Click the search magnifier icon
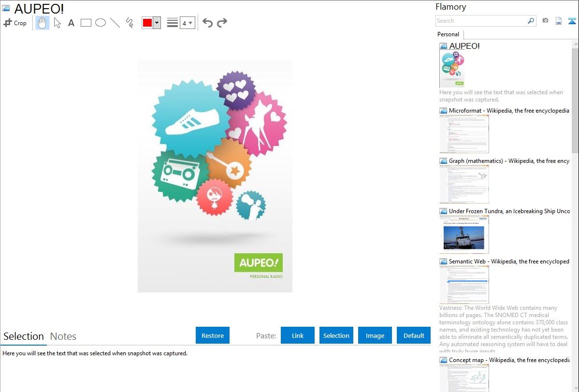Image resolution: width=579 pixels, height=392 pixels. click(531, 21)
